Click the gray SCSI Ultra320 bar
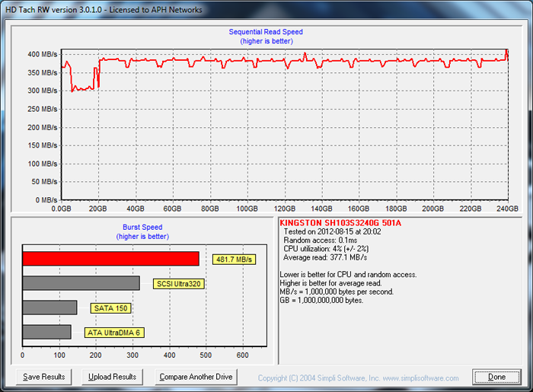533x392 pixels. click(81, 283)
